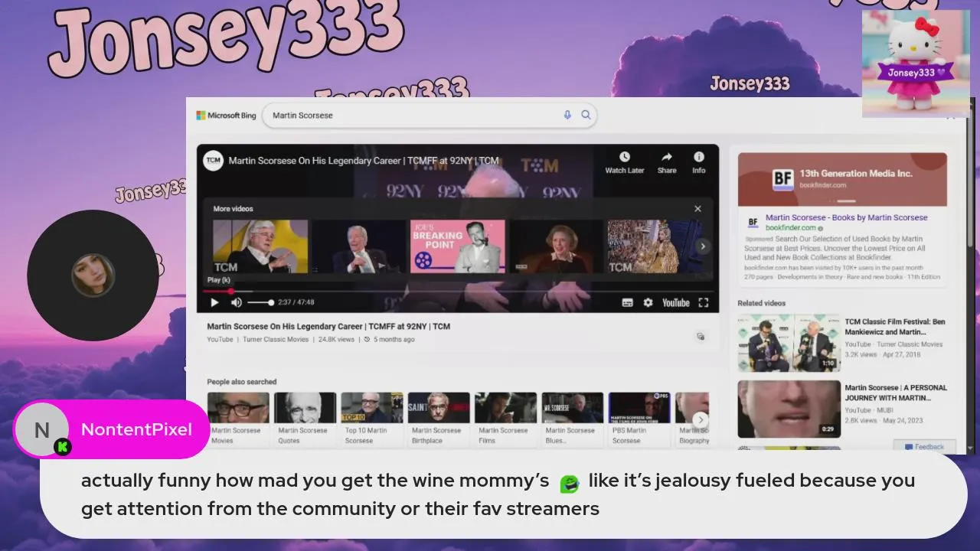Select Martin Scorsese Birthplace related search

(439, 419)
